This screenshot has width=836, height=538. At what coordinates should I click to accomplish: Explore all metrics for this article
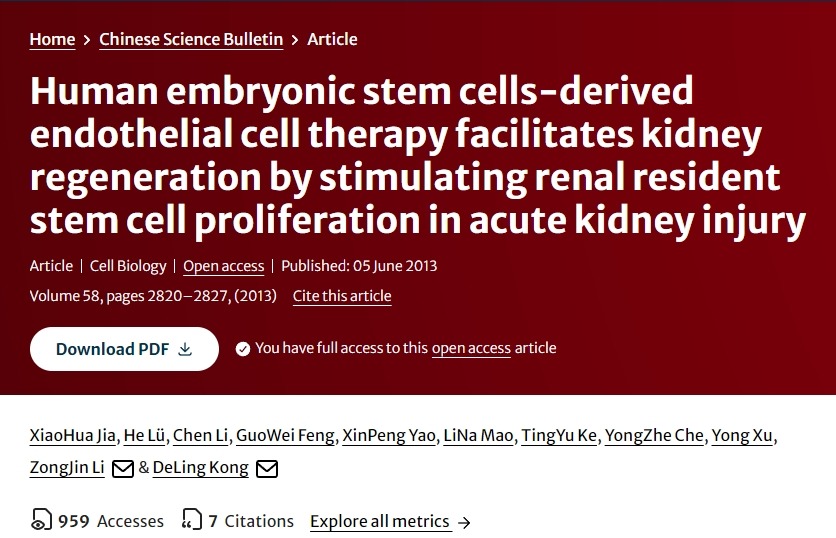(379, 521)
